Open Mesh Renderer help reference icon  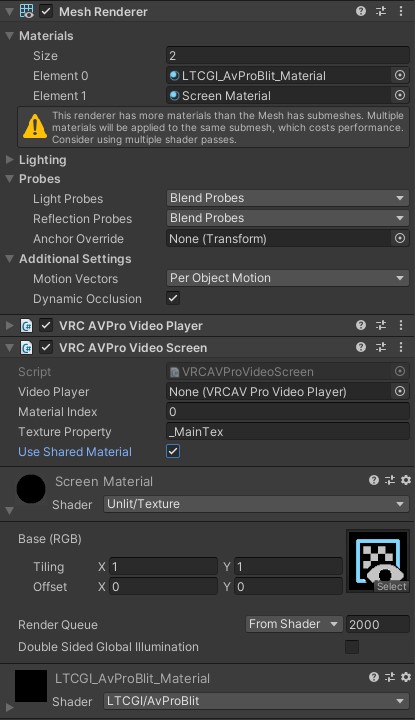[x=361, y=11]
